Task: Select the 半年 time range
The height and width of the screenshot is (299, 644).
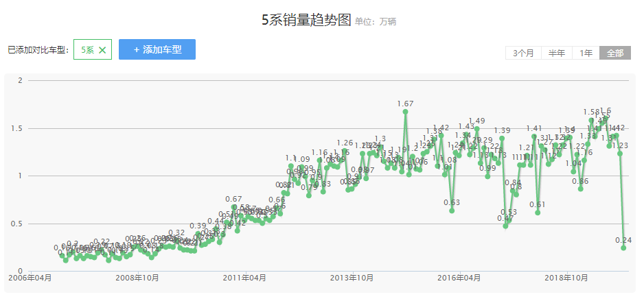Action: tap(557, 53)
